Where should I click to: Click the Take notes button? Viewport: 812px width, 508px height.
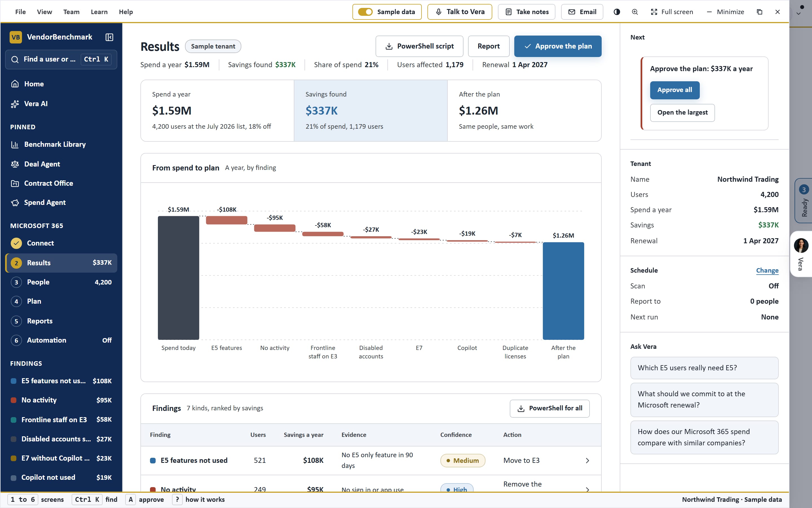[x=526, y=12]
